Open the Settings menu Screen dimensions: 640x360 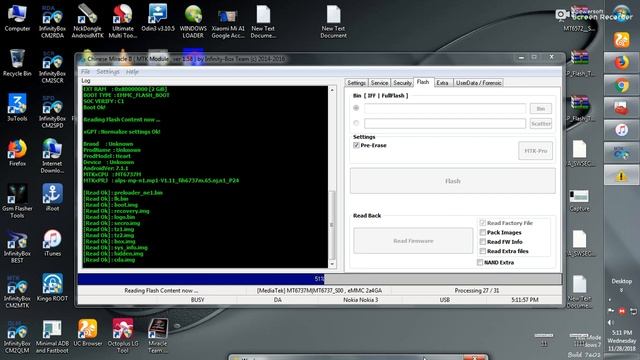coord(108,72)
